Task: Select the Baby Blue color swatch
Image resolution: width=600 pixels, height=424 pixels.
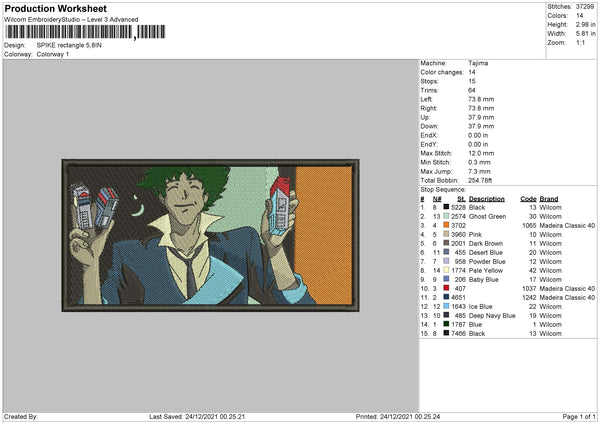Action: coord(446,279)
